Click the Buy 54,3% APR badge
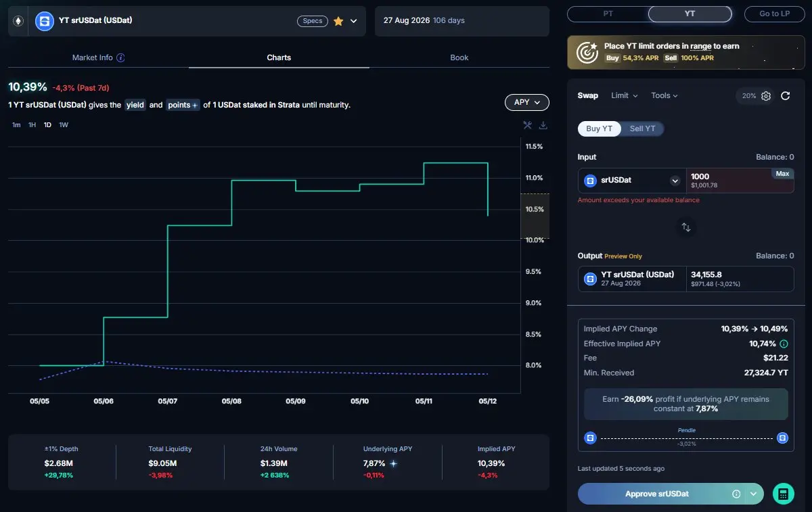Screen dimensions: 812x512 pos(631,58)
